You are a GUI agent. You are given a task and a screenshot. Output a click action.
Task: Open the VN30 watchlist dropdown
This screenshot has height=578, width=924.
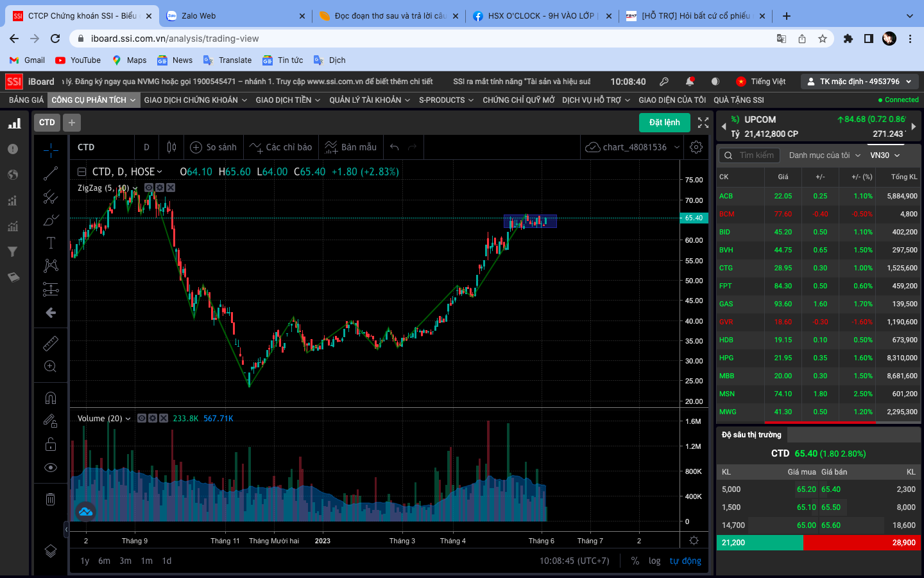[x=886, y=155]
